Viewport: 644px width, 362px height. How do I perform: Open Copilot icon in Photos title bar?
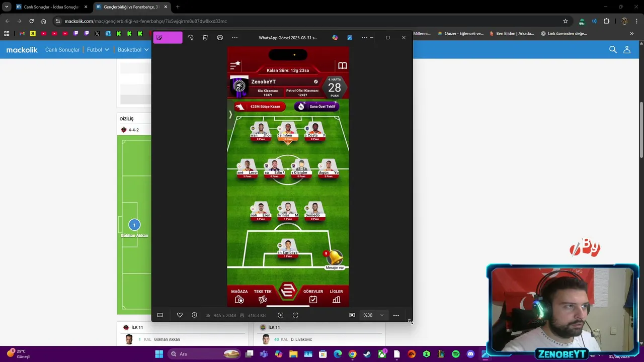tap(335, 38)
